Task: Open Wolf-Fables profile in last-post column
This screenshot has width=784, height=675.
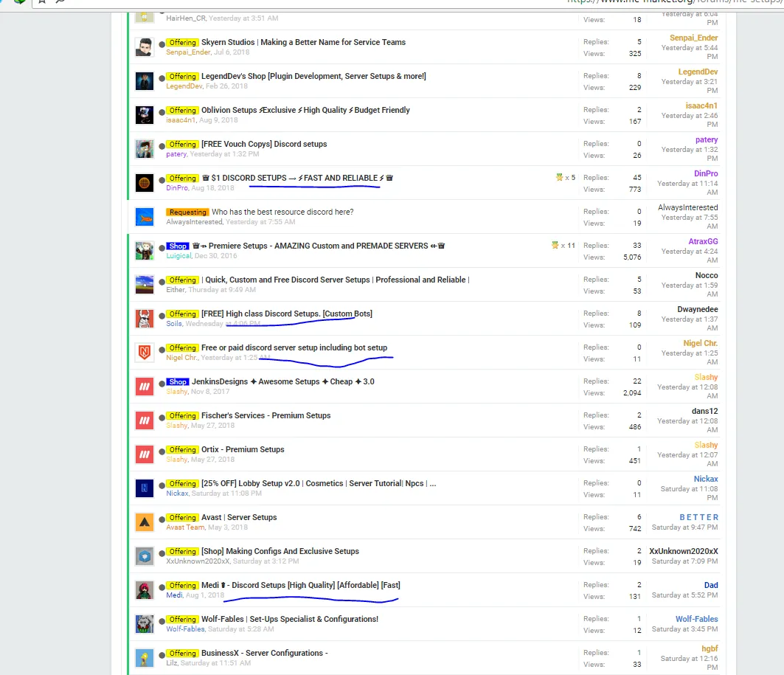Action: [696, 619]
